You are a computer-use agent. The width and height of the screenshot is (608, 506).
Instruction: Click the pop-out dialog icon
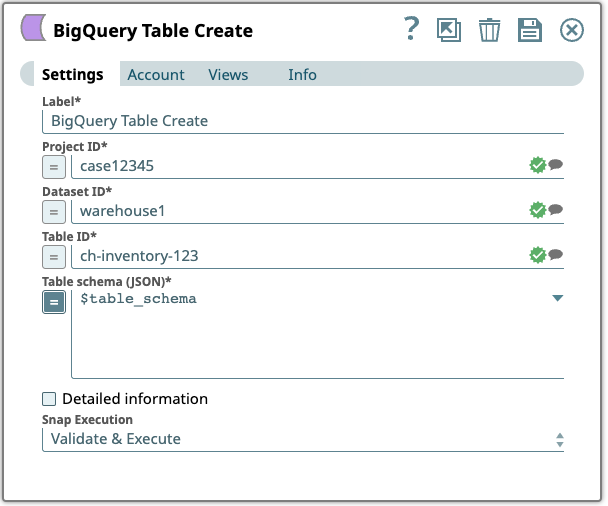click(x=449, y=30)
